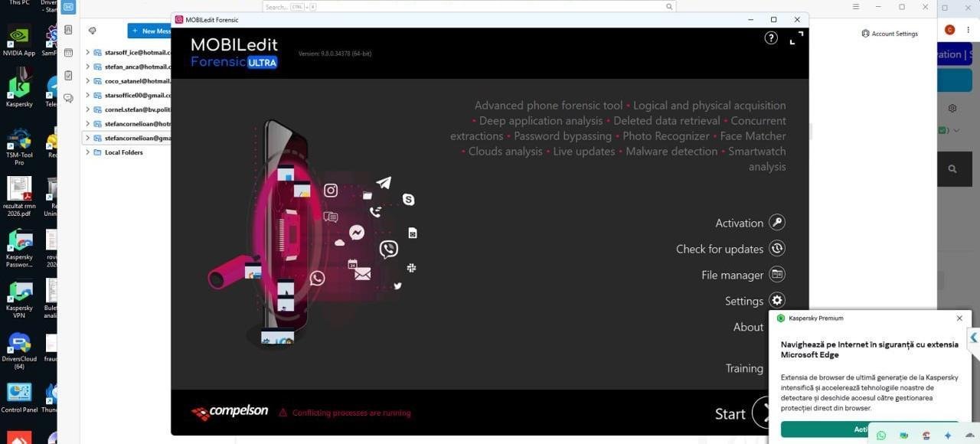
Task: Open the Kaspersky desktop shortcut
Action: coord(19,87)
